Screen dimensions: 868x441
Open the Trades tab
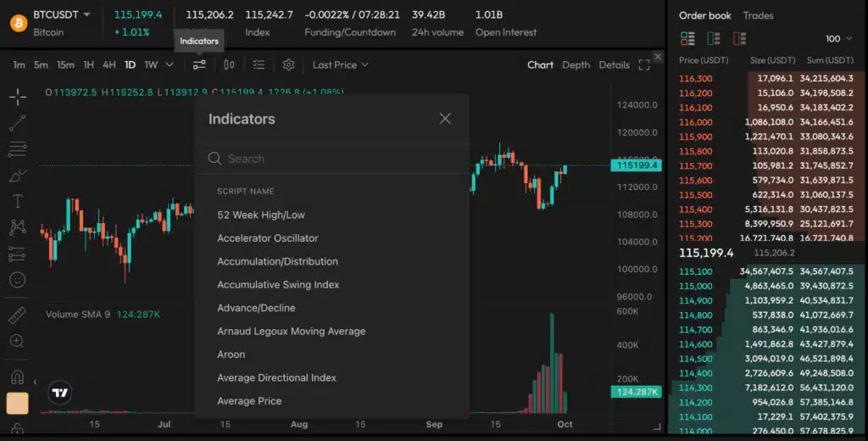759,15
